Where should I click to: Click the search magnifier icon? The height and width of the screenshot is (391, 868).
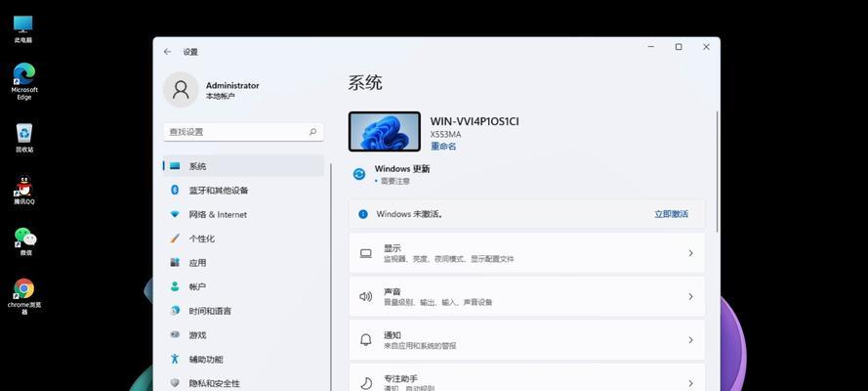point(312,132)
